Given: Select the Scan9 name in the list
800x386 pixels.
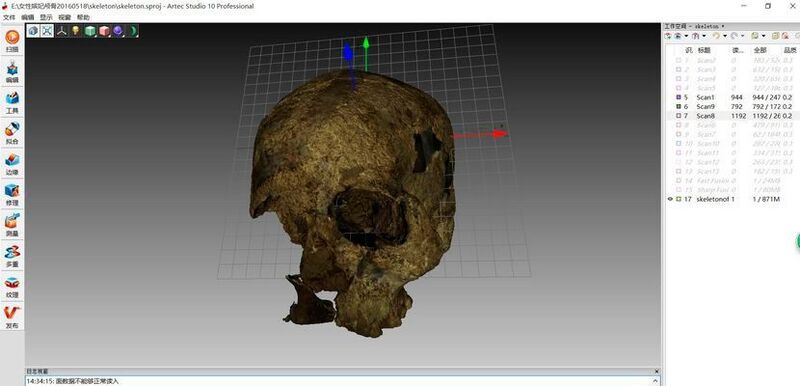Looking at the screenshot, I should pos(706,106).
